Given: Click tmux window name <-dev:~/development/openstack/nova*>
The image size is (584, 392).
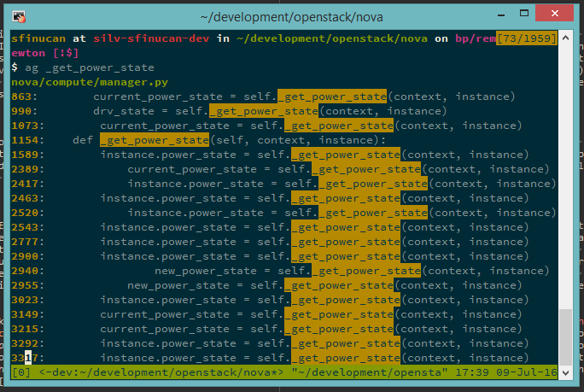Looking at the screenshot, I should (x=161, y=372).
